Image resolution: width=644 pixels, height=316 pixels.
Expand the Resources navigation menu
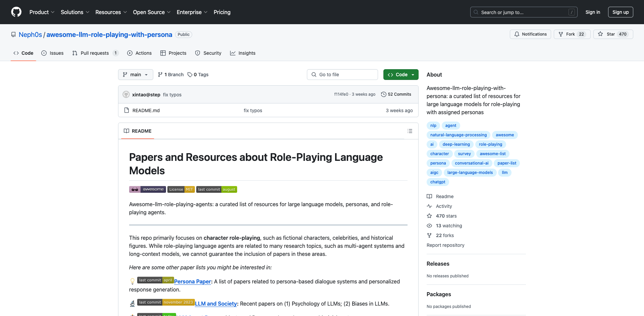coord(111,12)
